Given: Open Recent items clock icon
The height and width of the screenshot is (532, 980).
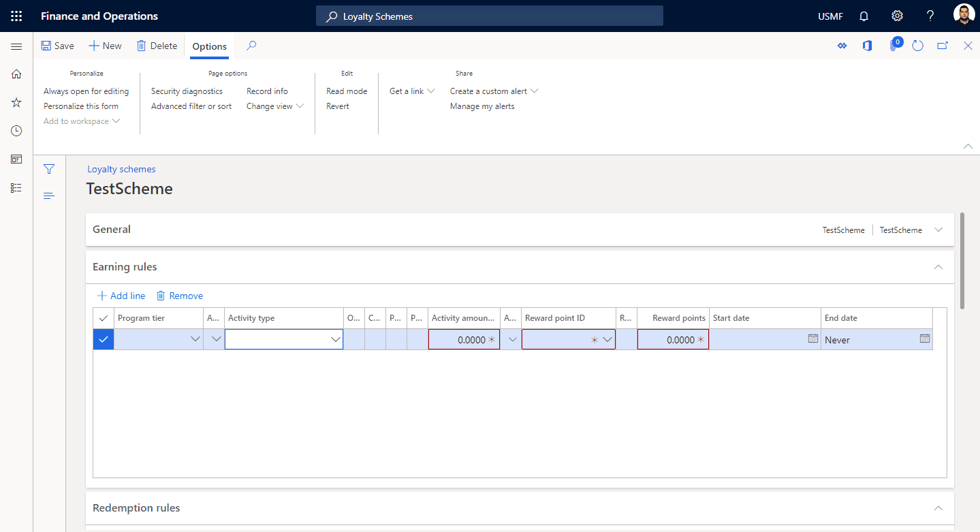Looking at the screenshot, I should click(16, 131).
